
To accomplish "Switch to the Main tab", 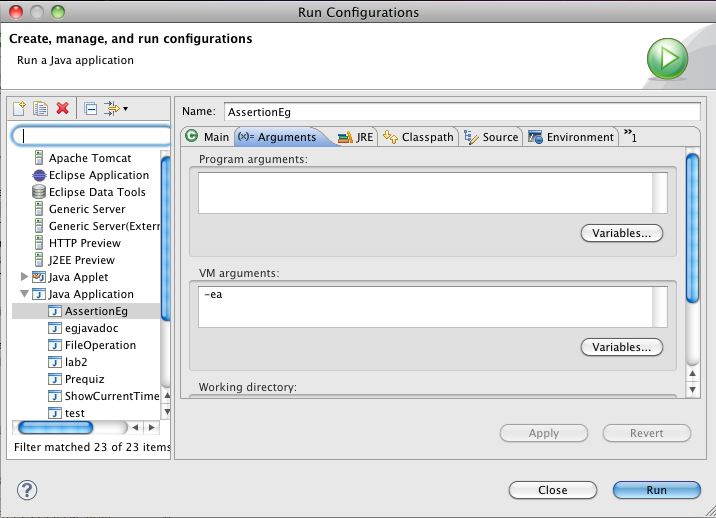I will pos(207,137).
